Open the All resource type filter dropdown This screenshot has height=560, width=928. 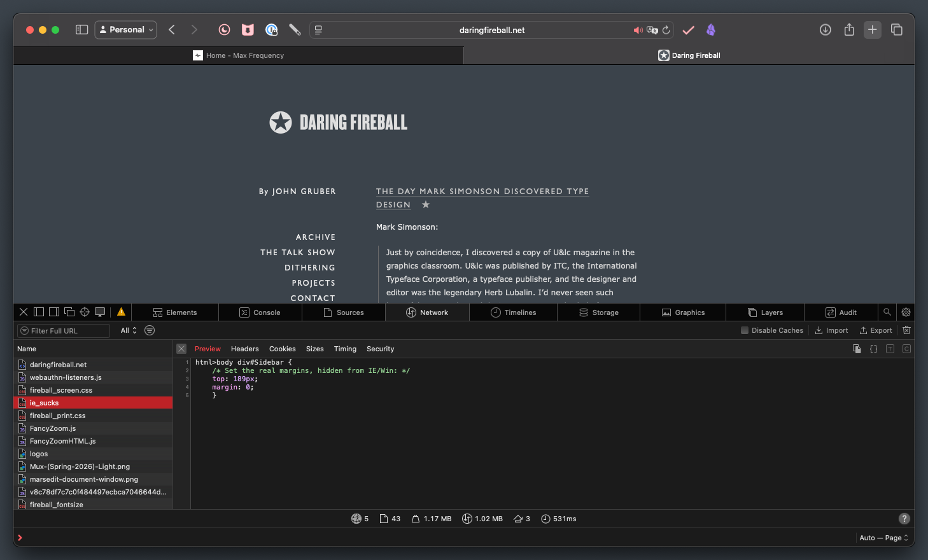(x=129, y=330)
